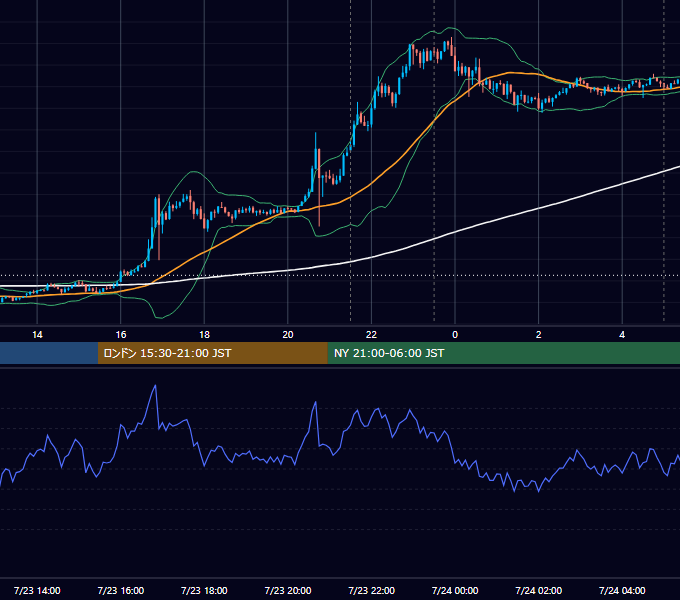Click the 7/24 02:00 time label
This screenshot has width=680, height=600.
pyautogui.click(x=539, y=590)
